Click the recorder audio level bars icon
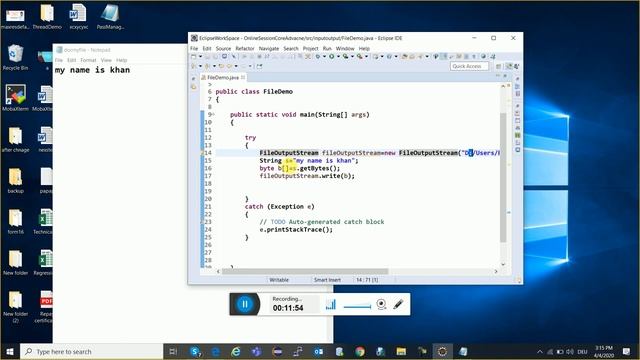This screenshot has width=640, height=360. tap(331, 304)
